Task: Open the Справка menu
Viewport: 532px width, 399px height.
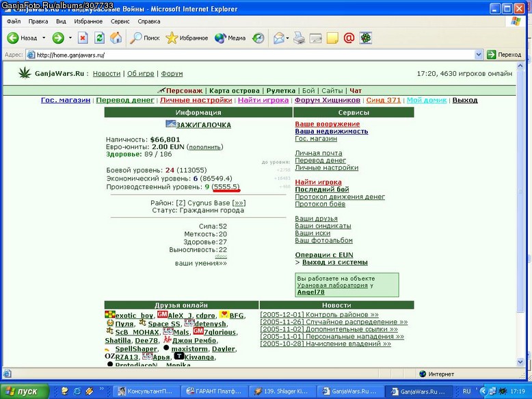Action: pyautogui.click(x=149, y=21)
